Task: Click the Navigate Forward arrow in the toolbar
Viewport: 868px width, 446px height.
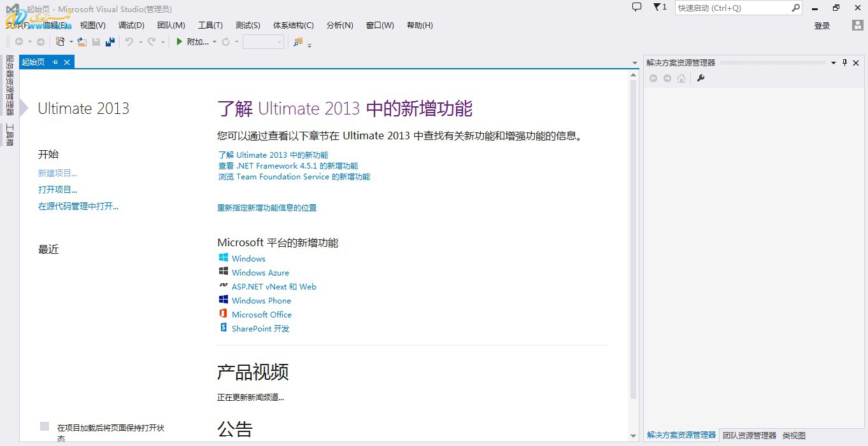Action: coord(41,42)
